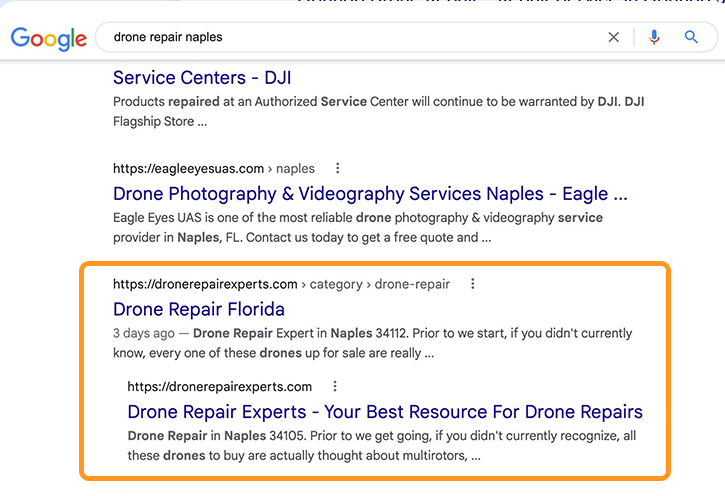Open the 'Service Centers - DJI' result
The height and width of the screenshot is (496, 725).
202,78
